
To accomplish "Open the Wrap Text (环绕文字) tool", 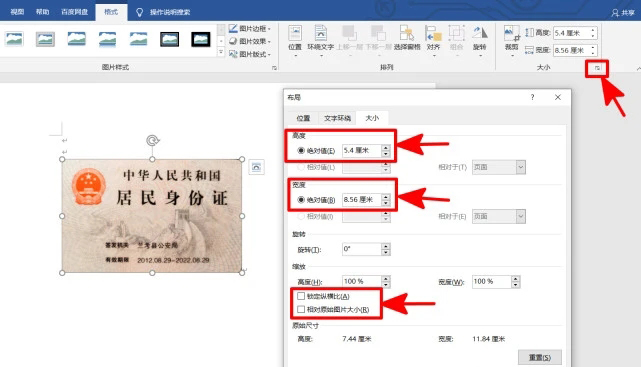I will click(320, 39).
